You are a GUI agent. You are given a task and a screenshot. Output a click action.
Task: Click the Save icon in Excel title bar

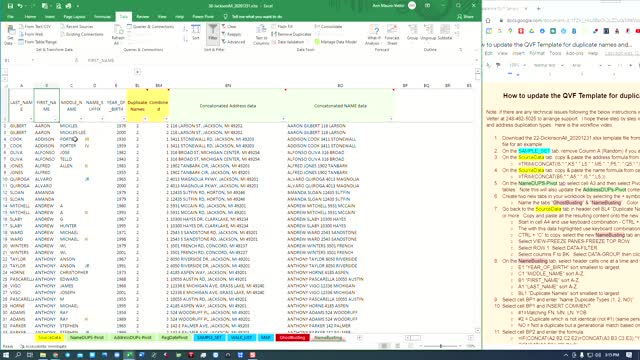10,6
